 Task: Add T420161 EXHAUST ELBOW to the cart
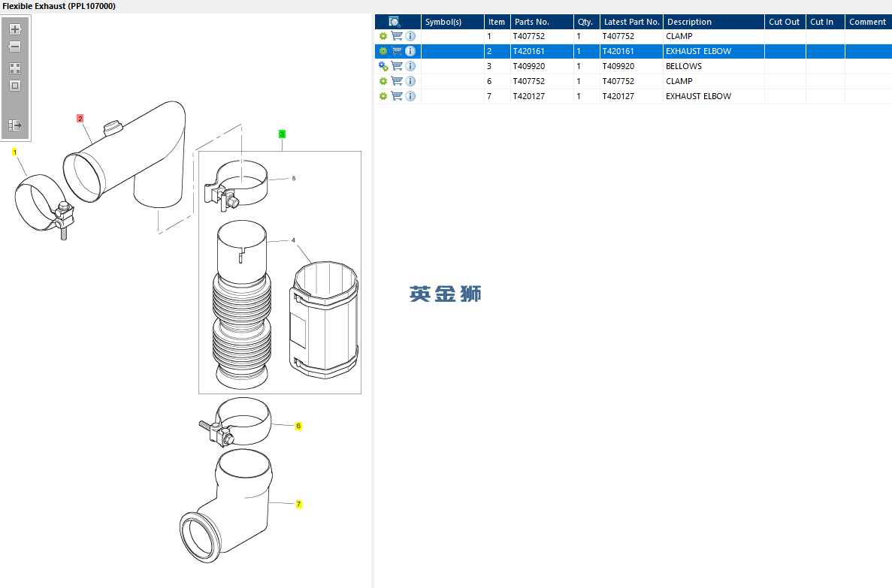[397, 51]
